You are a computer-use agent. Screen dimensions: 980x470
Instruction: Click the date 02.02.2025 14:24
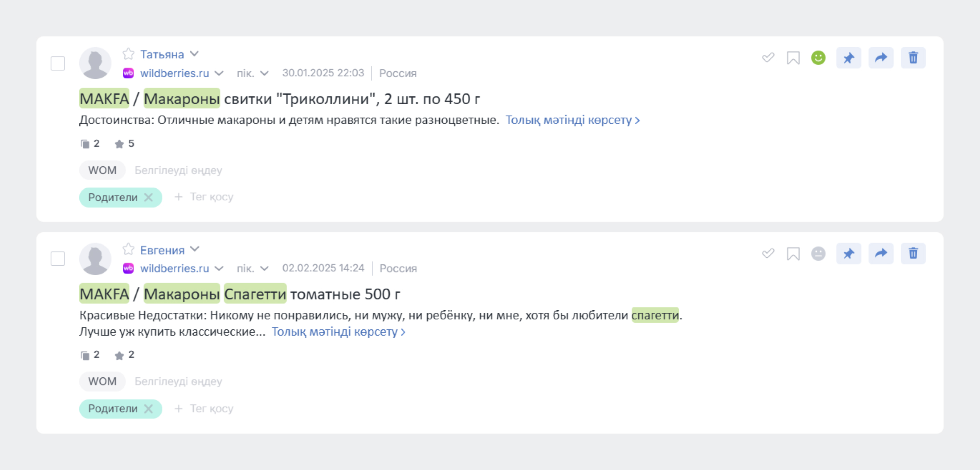(323, 268)
